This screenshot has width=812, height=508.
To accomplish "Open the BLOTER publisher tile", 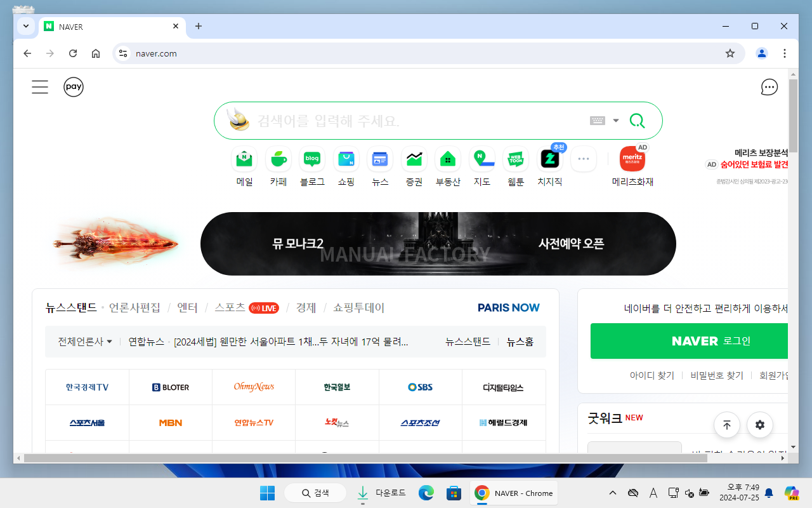I will 171,387.
